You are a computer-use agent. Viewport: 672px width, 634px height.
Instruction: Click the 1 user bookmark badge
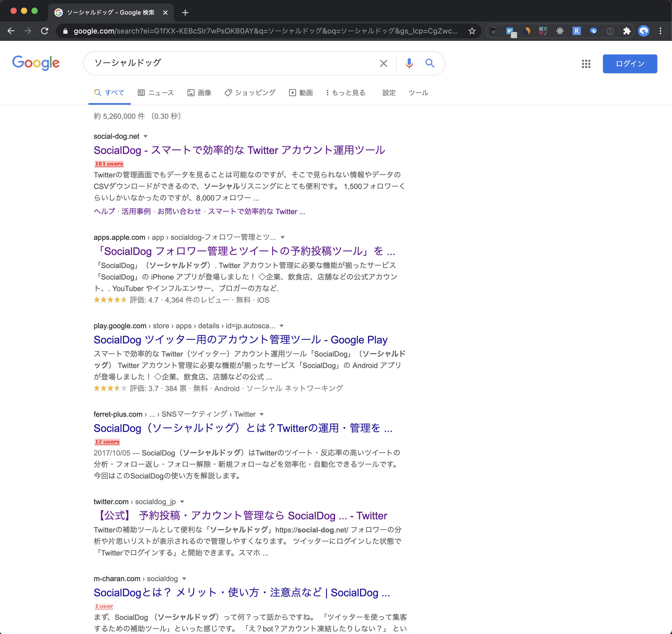tap(104, 606)
